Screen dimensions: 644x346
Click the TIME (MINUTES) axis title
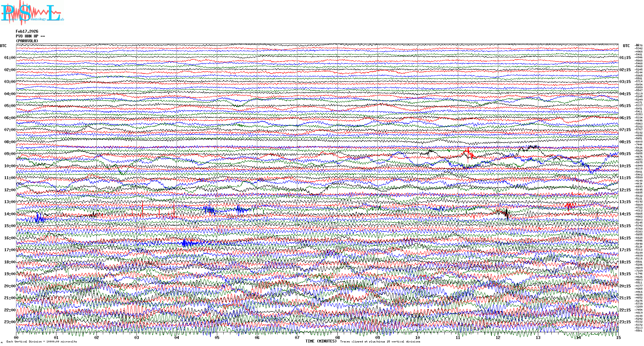[x=321, y=341]
